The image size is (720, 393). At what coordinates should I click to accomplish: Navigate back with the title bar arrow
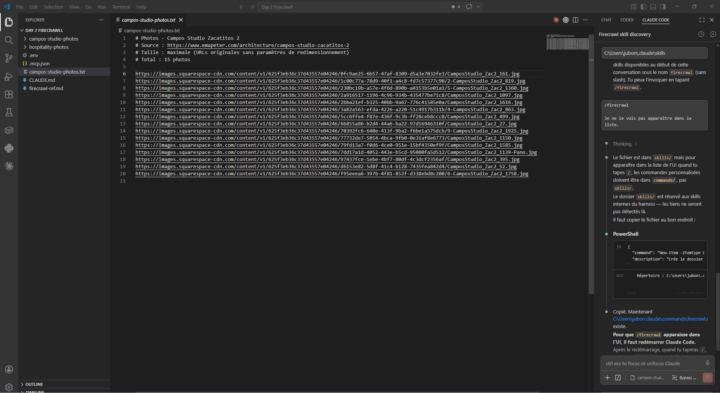pos(242,7)
